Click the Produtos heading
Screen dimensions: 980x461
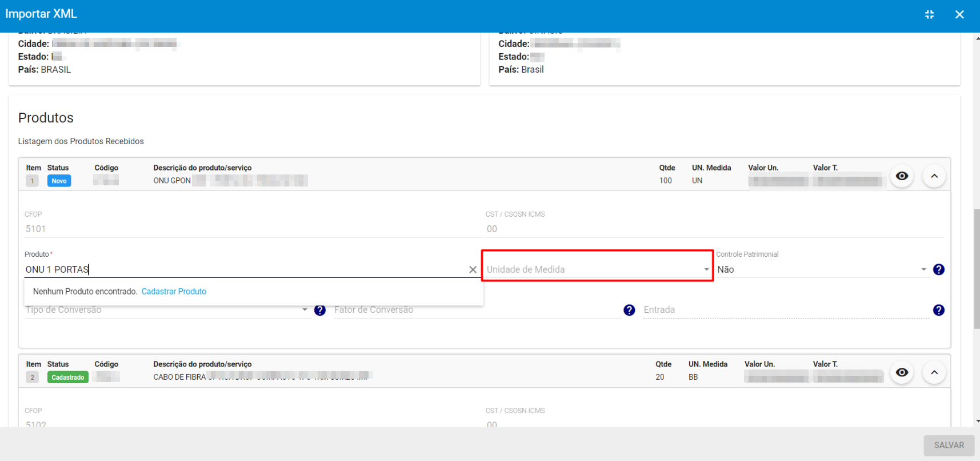(x=46, y=118)
